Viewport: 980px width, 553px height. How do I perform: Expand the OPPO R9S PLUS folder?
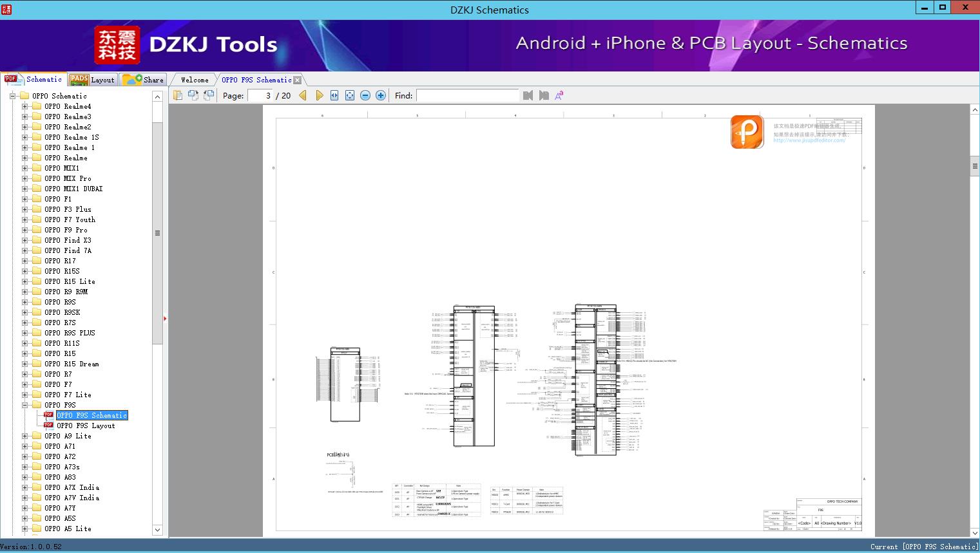[x=24, y=333]
